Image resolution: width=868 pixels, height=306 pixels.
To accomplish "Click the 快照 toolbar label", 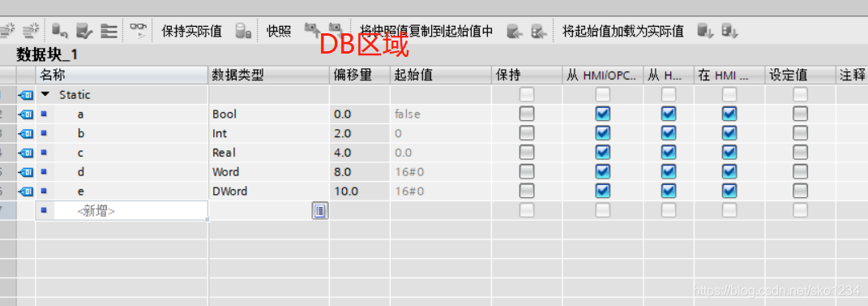I will tap(279, 31).
